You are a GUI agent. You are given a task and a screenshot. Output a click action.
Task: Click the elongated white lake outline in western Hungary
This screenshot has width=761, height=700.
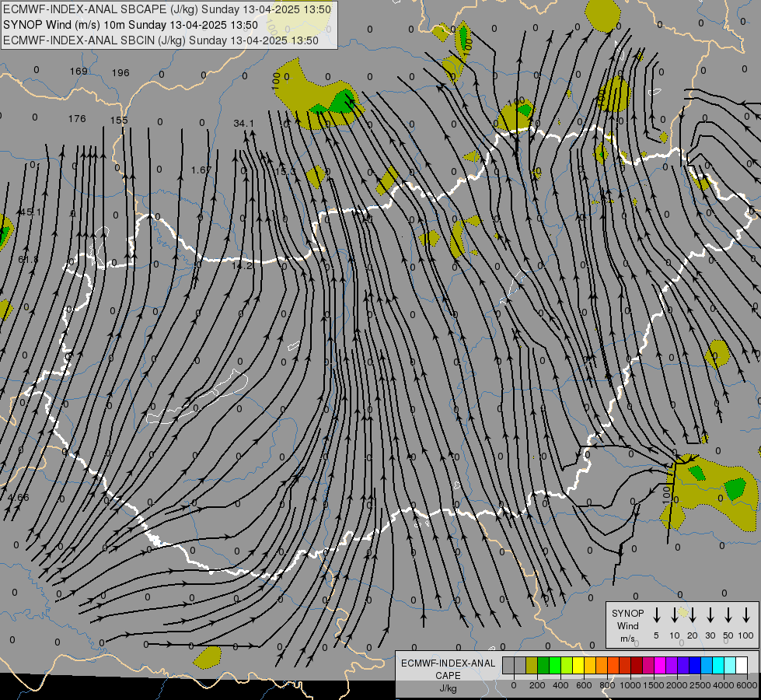[197, 397]
